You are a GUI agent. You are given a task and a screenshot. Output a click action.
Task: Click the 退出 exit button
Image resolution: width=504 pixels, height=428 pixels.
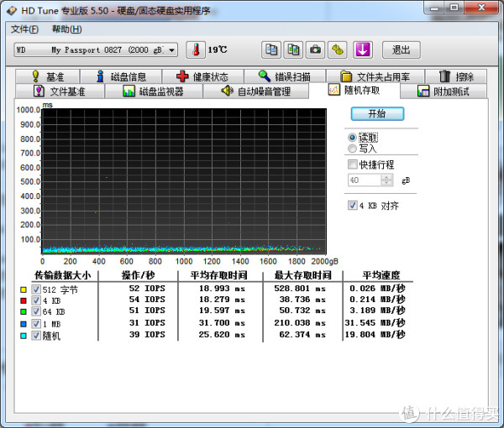point(402,50)
